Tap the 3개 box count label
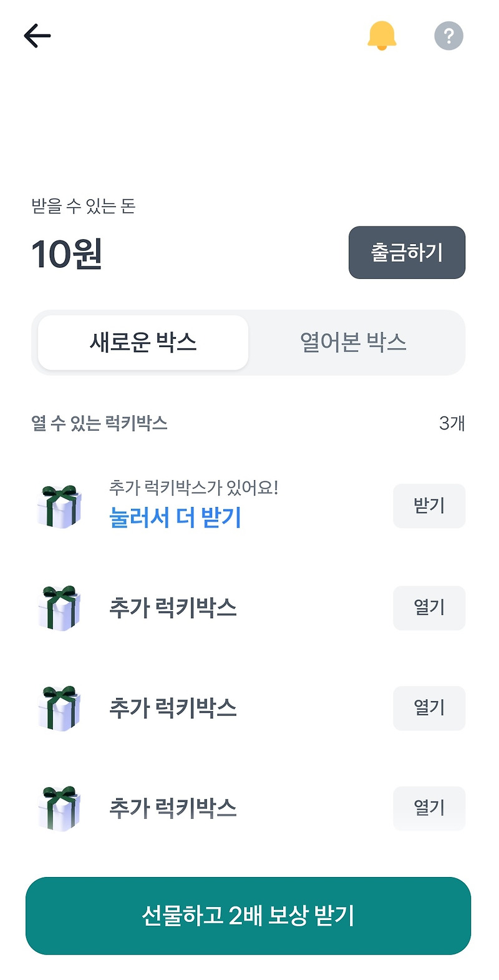Screen dimensions: 499x980 click(x=452, y=423)
